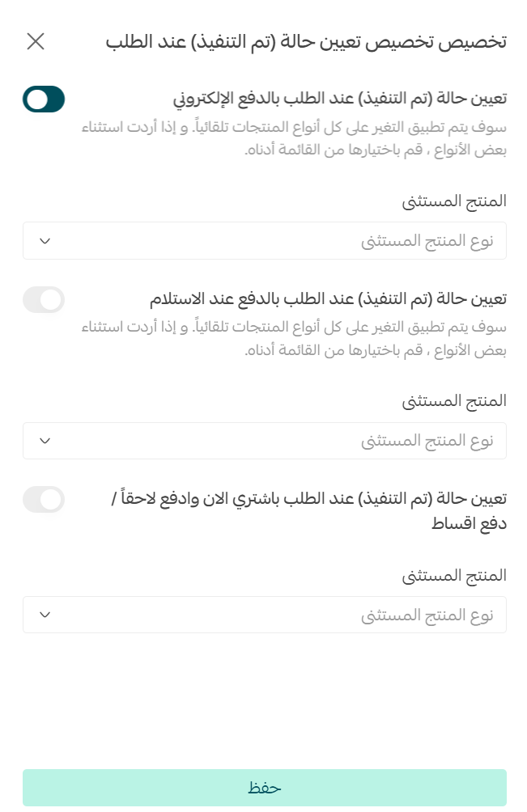Click chevron arrow of first excluded product dropdown
Image resolution: width=527 pixels, height=812 pixels.
(45, 241)
